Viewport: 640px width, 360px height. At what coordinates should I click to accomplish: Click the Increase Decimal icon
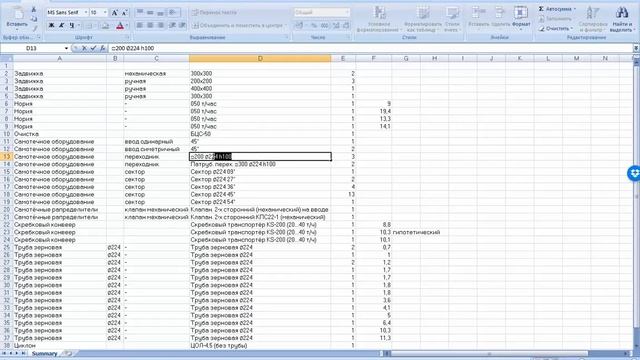point(336,25)
